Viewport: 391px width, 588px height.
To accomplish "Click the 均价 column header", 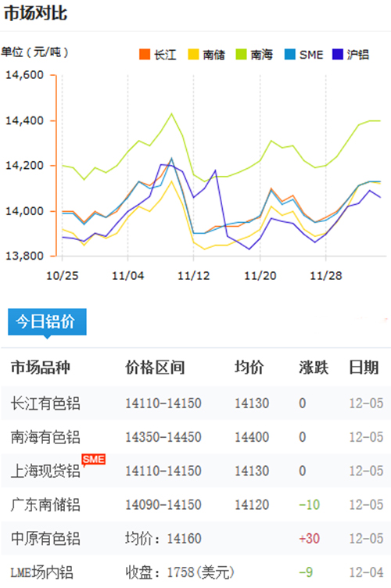I will point(249,367).
